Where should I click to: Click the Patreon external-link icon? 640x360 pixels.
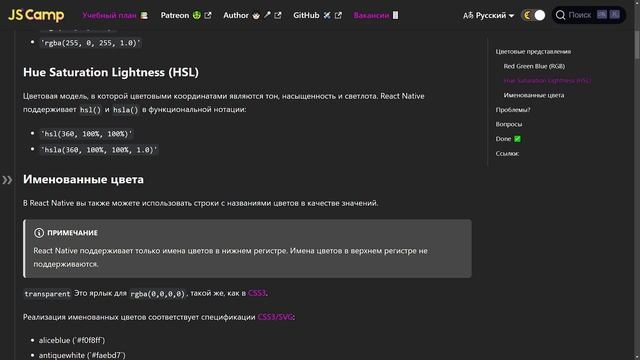[208, 16]
